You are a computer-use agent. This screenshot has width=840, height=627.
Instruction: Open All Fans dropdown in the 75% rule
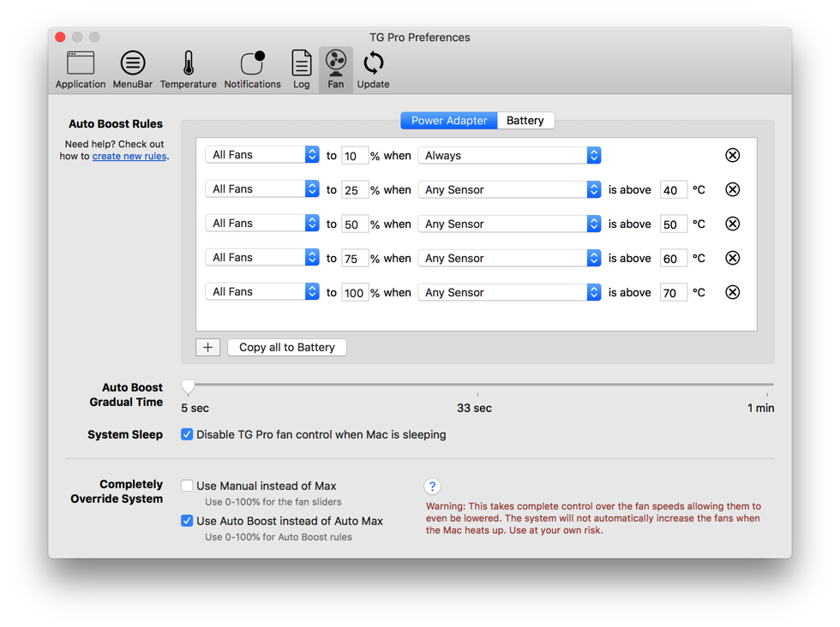(x=262, y=258)
